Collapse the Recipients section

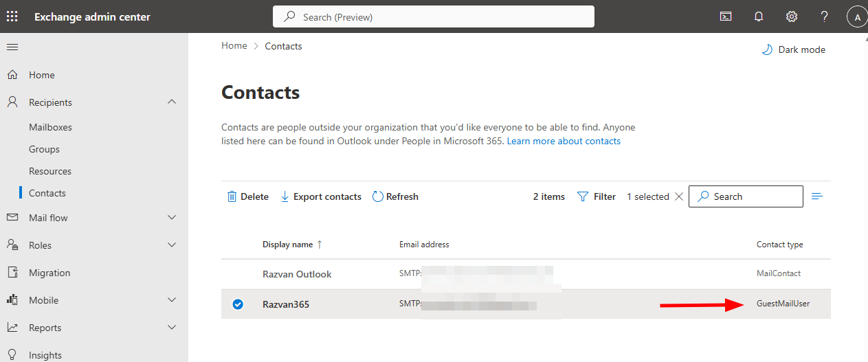[x=172, y=102]
